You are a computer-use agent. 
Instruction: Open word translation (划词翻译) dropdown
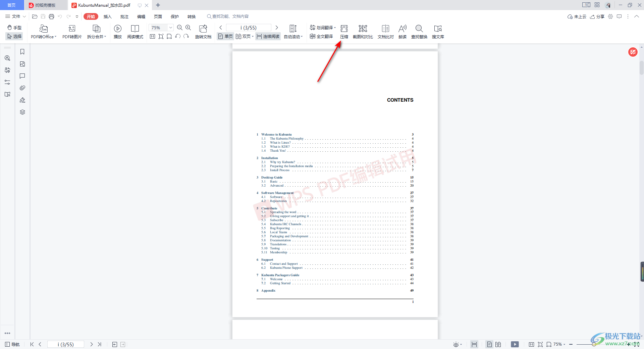[x=323, y=28]
